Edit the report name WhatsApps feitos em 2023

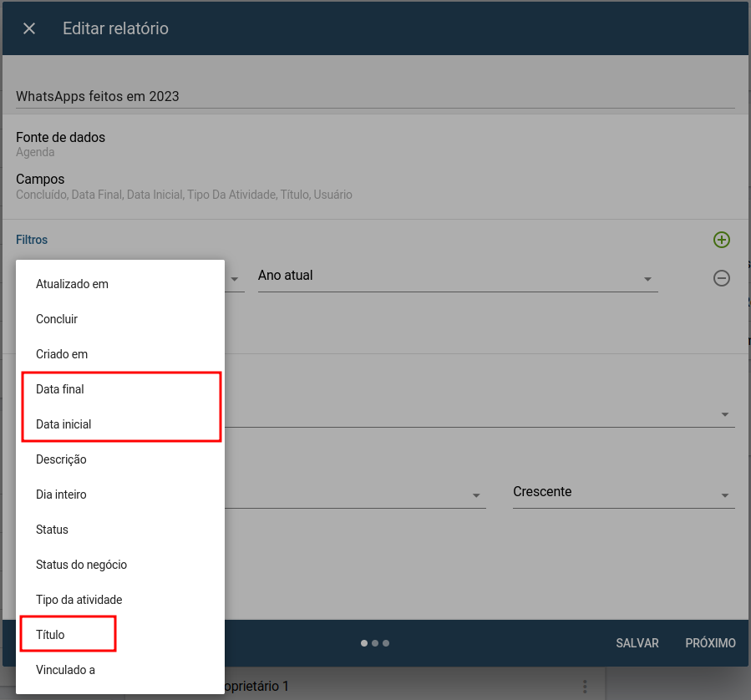tap(375, 96)
